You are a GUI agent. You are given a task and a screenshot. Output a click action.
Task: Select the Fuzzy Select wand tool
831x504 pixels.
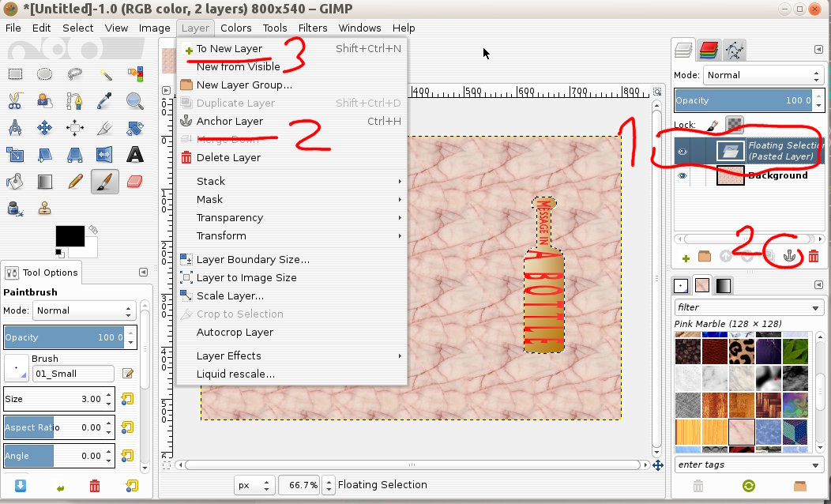[x=105, y=74]
